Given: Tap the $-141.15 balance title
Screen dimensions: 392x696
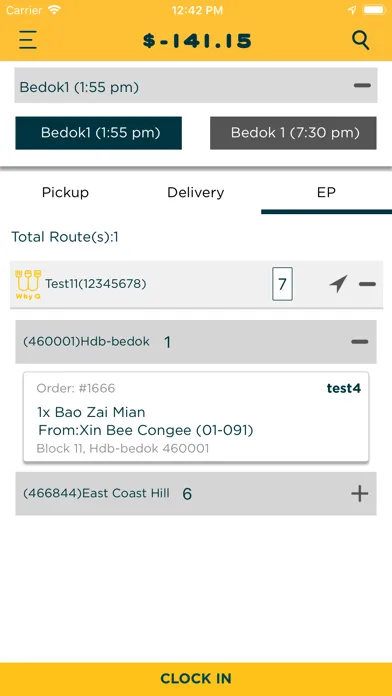Looking at the screenshot, I should 197,41.
